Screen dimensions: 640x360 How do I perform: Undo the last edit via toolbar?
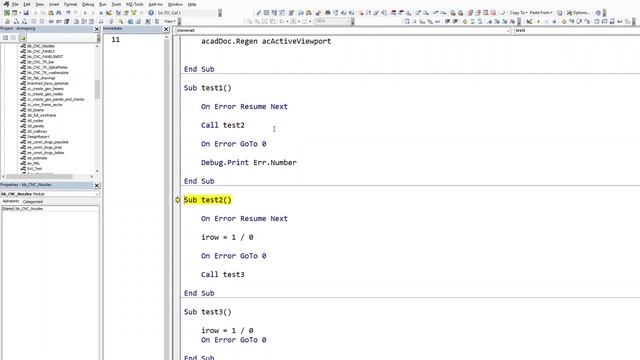[68, 13]
